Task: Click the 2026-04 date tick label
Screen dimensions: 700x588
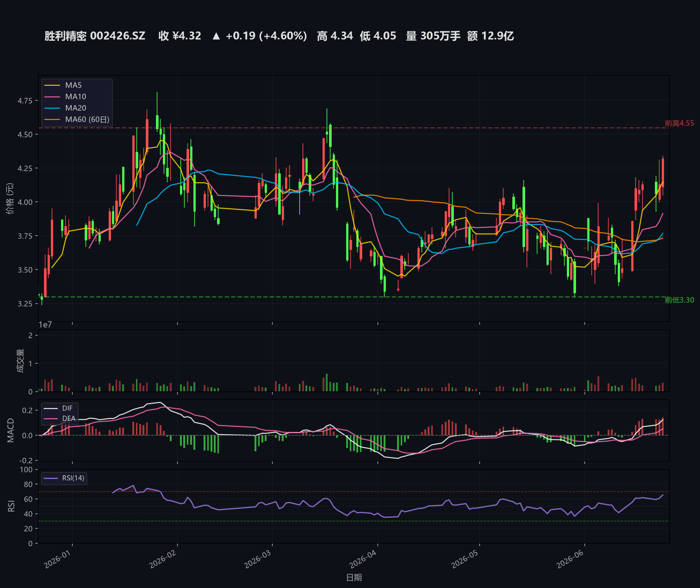Action: click(363, 559)
